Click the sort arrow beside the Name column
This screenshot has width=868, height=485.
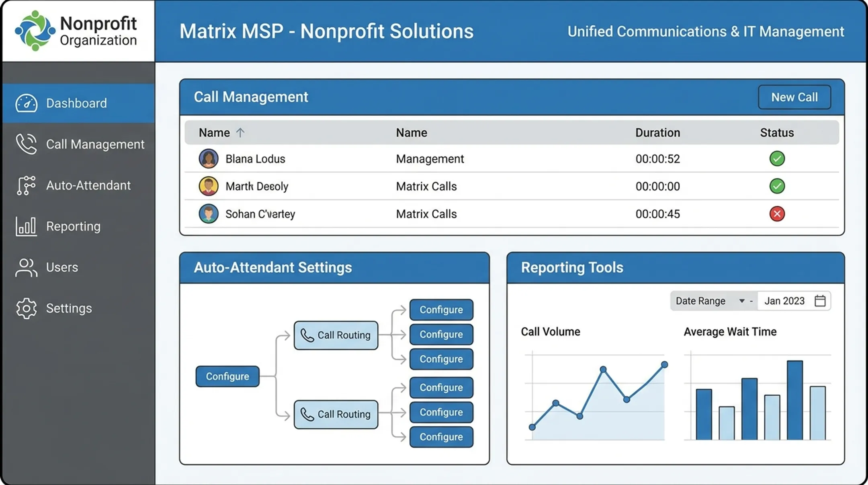(x=240, y=133)
